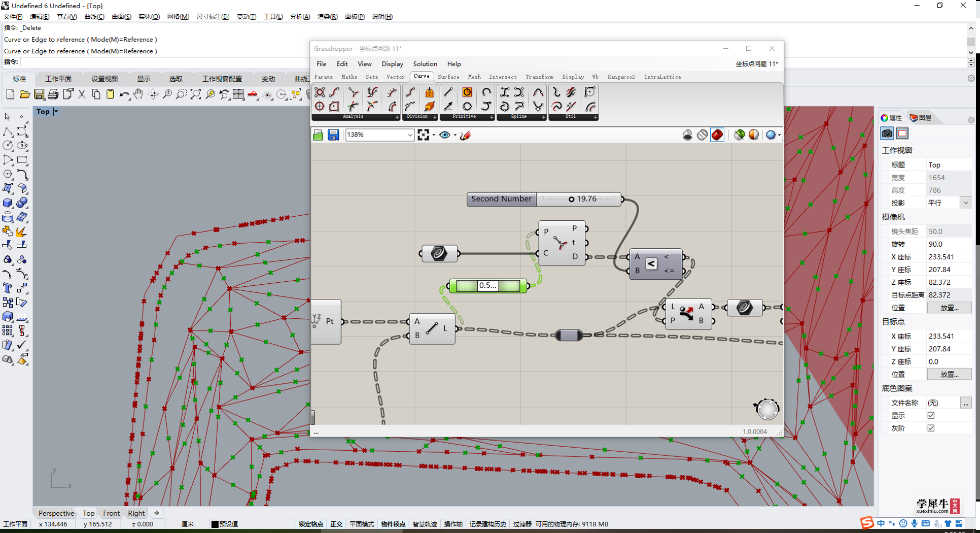Screen dimensions: 980x533
Task: Switch to the Surface component tab
Action: 448,77
